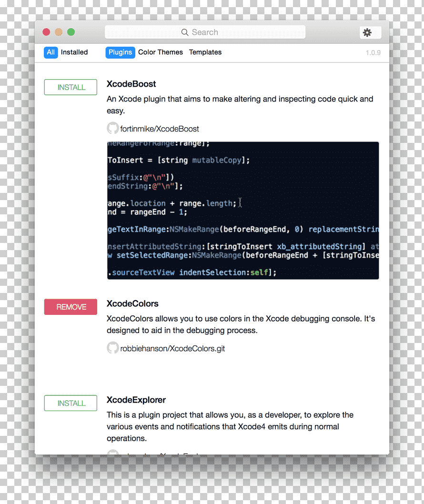
Task: Maximize the window with the green button
Action: click(x=71, y=32)
